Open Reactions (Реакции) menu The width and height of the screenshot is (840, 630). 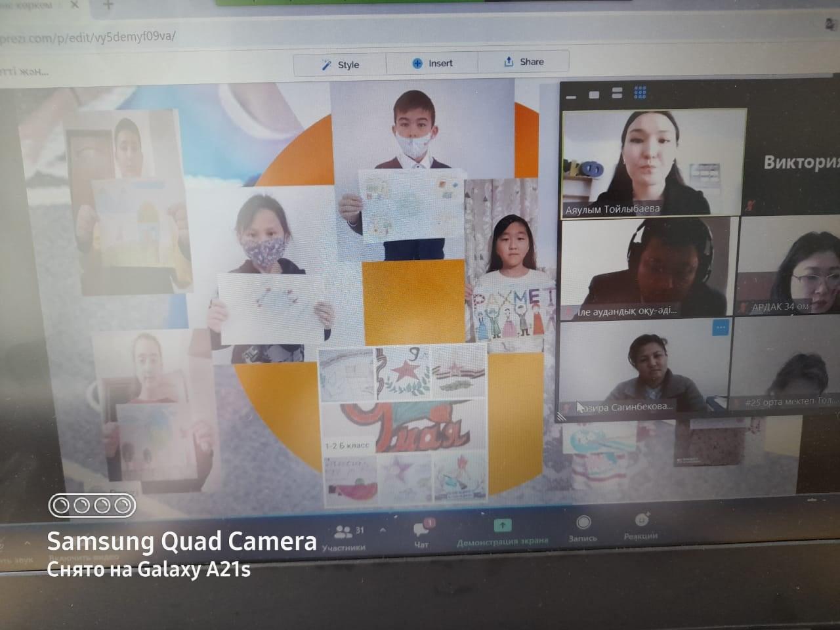(641, 526)
